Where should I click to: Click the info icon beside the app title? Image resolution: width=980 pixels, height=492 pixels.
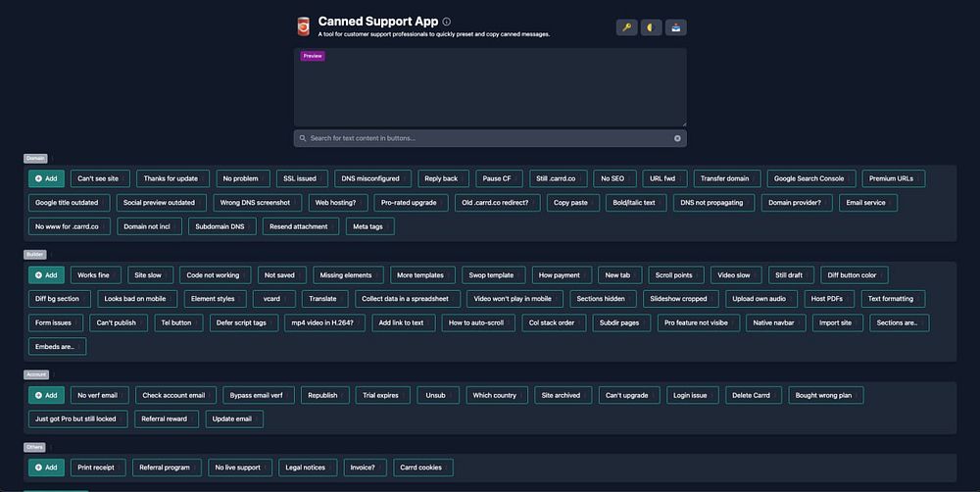click(x=446, y=22)
